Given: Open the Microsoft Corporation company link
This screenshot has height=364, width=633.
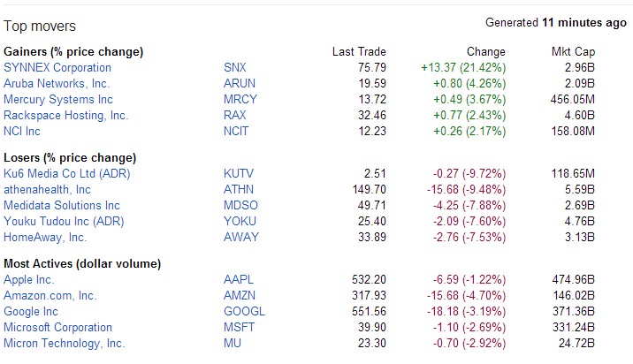Looking at the screenshot, I should pyautogui.click(x=57, y=328).
